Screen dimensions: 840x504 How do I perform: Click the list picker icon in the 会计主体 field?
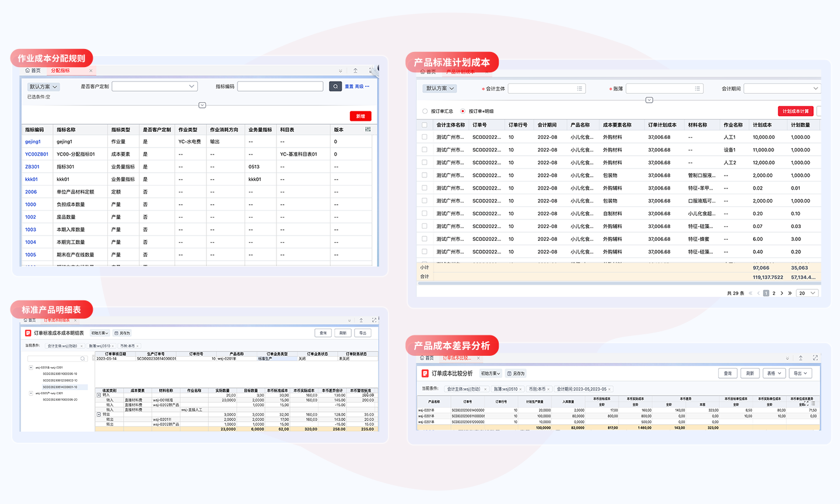click(579, 89)
